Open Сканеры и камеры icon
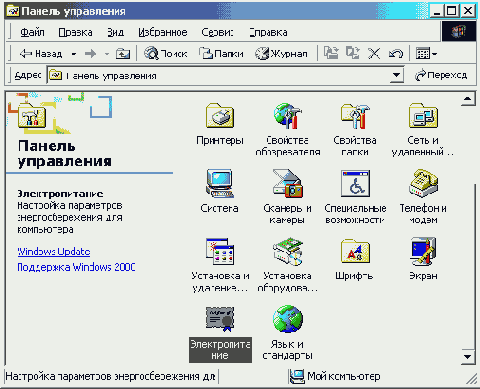This screenshot has height=389, width=480. pyautogui.click(x=288, y=184)
